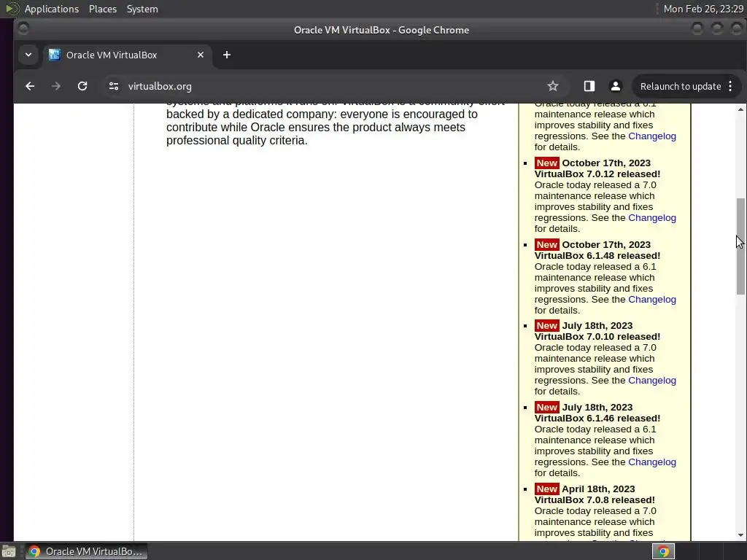This screenshot has height=560, width=747.
Task: Click the scrollbar down arrow
Action: click(741, 535)
